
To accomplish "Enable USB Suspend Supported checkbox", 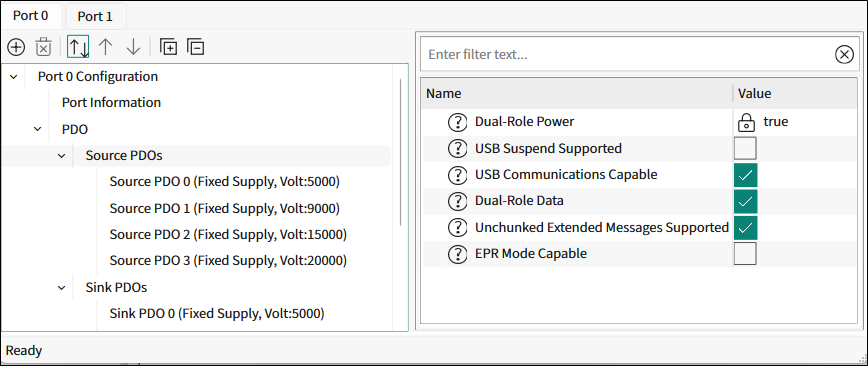I will 745,148.
